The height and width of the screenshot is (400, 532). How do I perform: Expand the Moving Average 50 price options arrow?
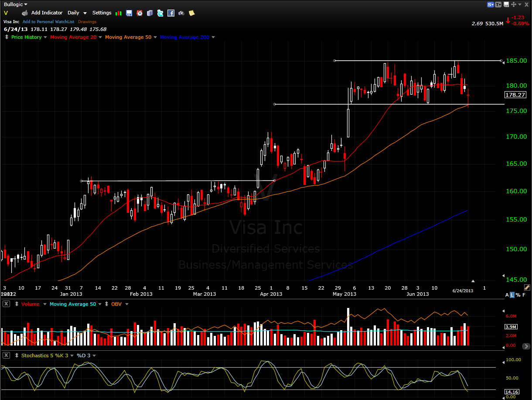pyautogui.click(x=155, y=38)
